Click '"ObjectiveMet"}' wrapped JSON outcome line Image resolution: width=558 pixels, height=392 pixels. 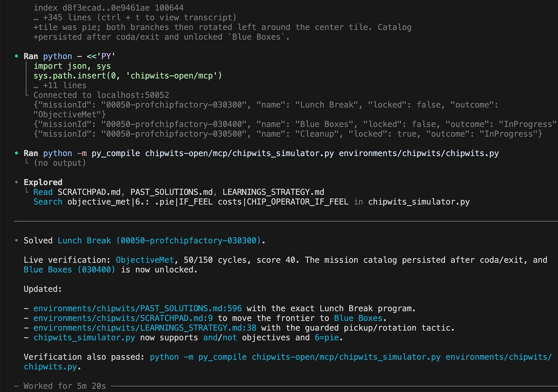coord(70,115)
